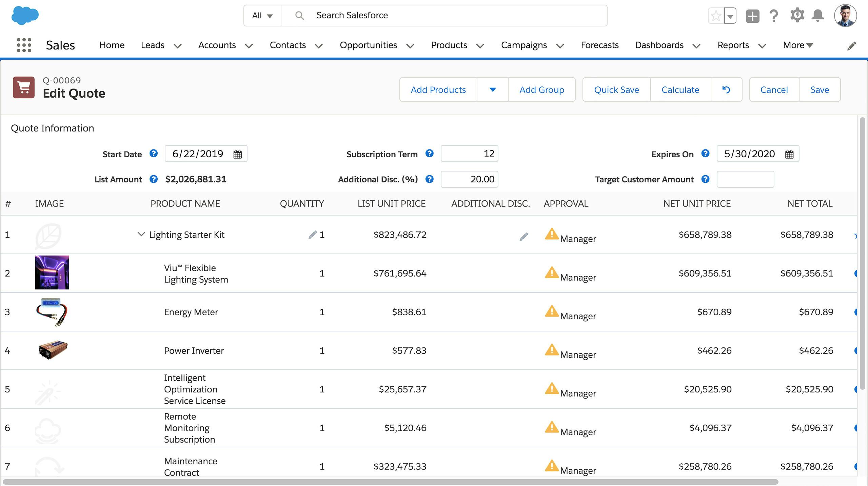The image size is (868, 486).
Task: Click the Salesforce cloud logo
Action: point(25,16)
